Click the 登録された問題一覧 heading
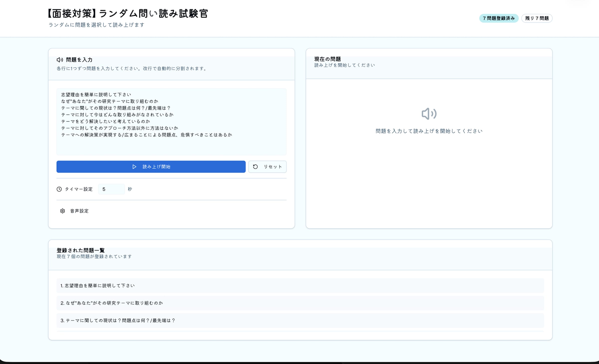Image resolution: width=599 pixels, height=364 pixels. [81, 250]
